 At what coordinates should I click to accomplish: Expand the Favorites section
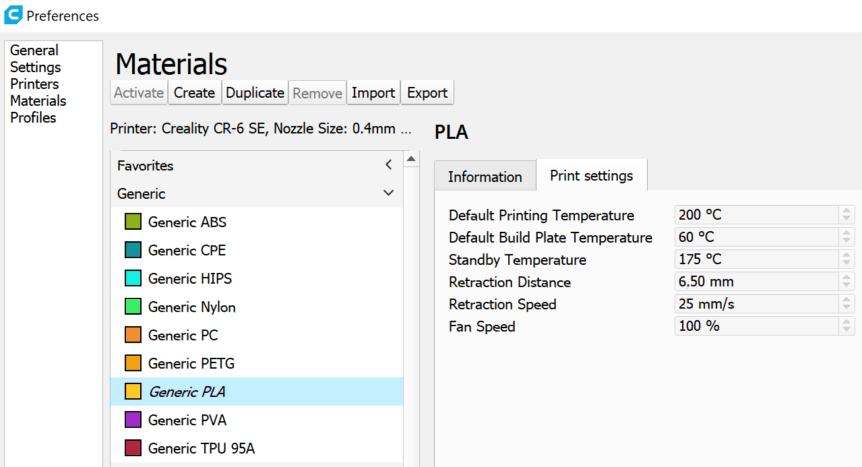[257, 166]
